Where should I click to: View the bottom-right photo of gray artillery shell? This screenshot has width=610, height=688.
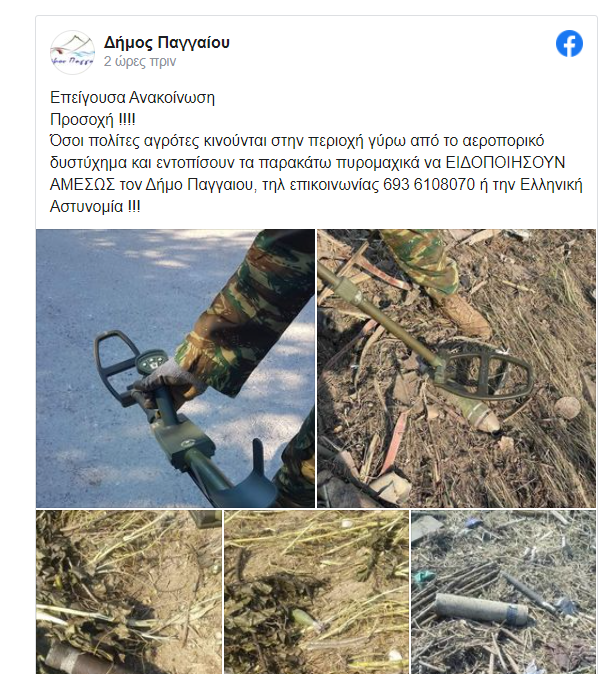point(503,591)
